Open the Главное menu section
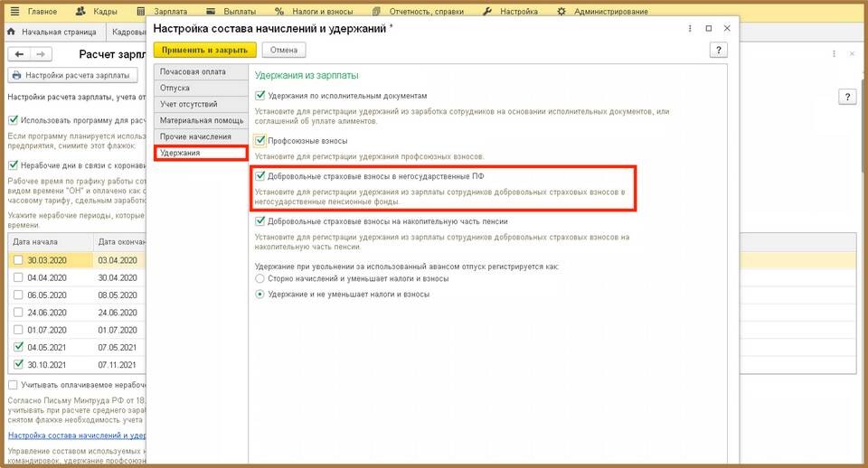 pyautogui.click(x=34, y=12)
